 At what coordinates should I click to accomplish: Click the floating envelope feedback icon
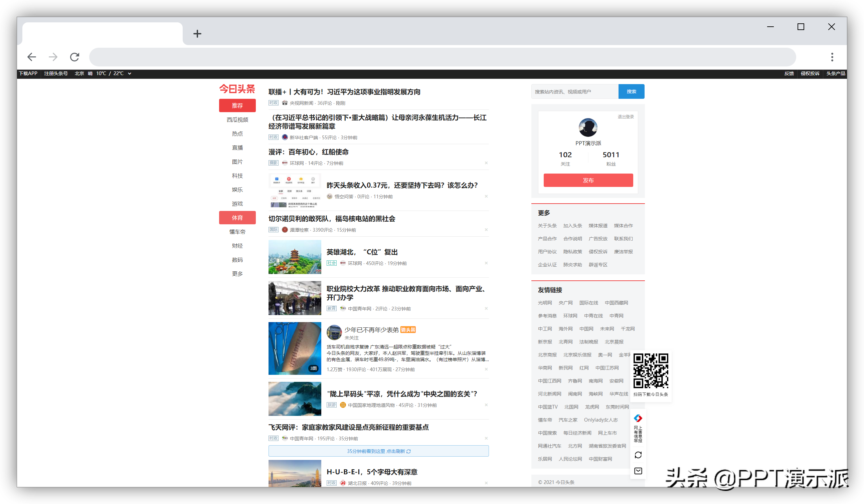638,471
